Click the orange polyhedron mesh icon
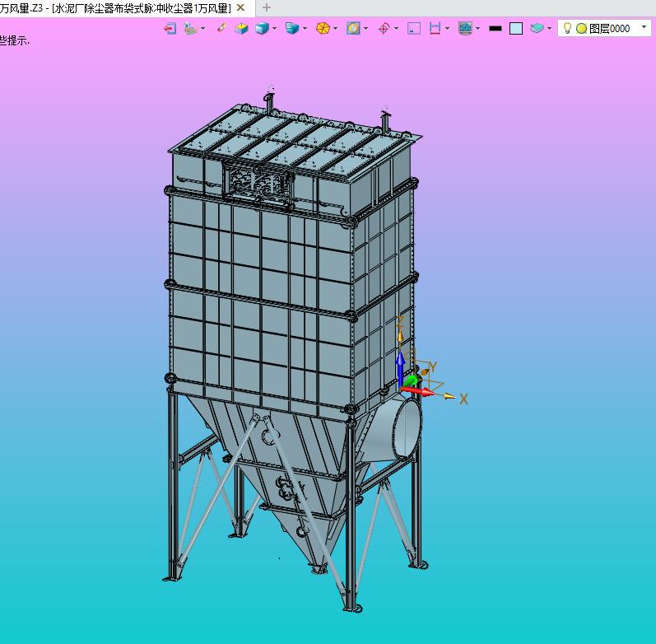The width and height of the screenshot is (656, 644). click(x=323, y=29)
